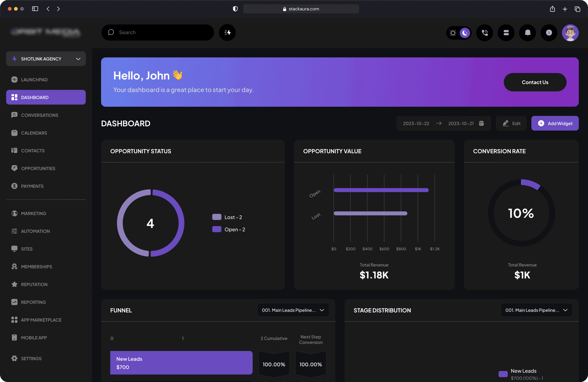Open the Automation section
Image resolution: width=588 pixels, height=382 pixels.
(35, 231)
